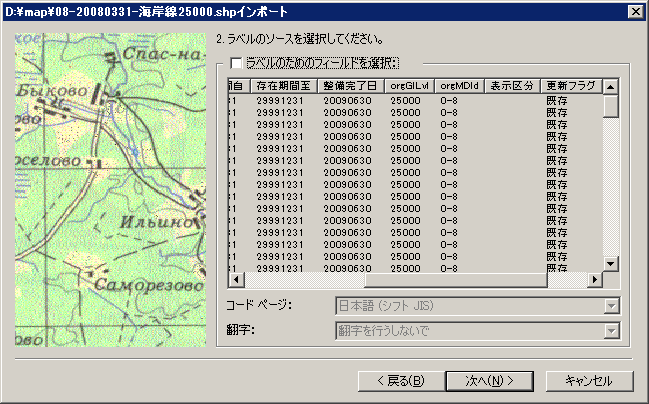
Task: Click the 存在期間至 column header
Action: pos(284,86)
